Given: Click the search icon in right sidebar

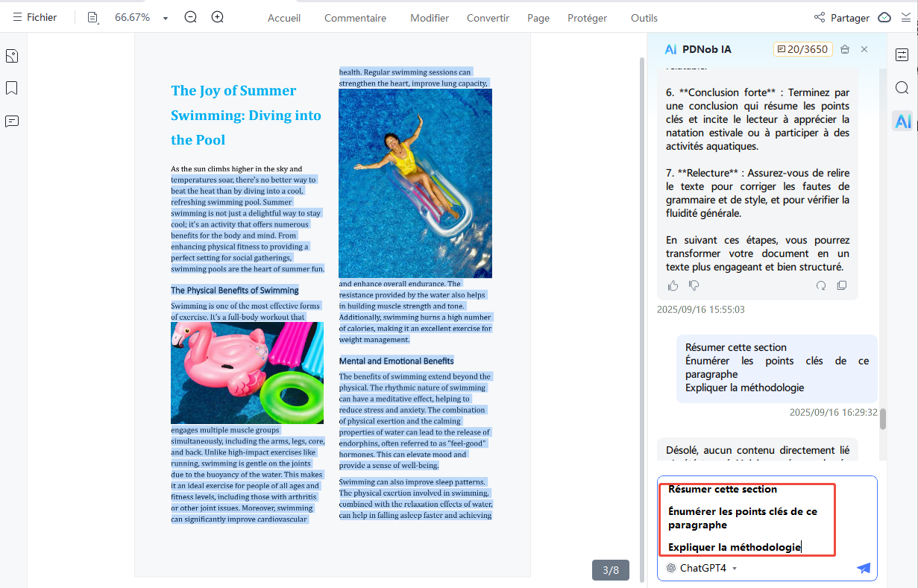Looking at the screenshot, I should (902, 88).
